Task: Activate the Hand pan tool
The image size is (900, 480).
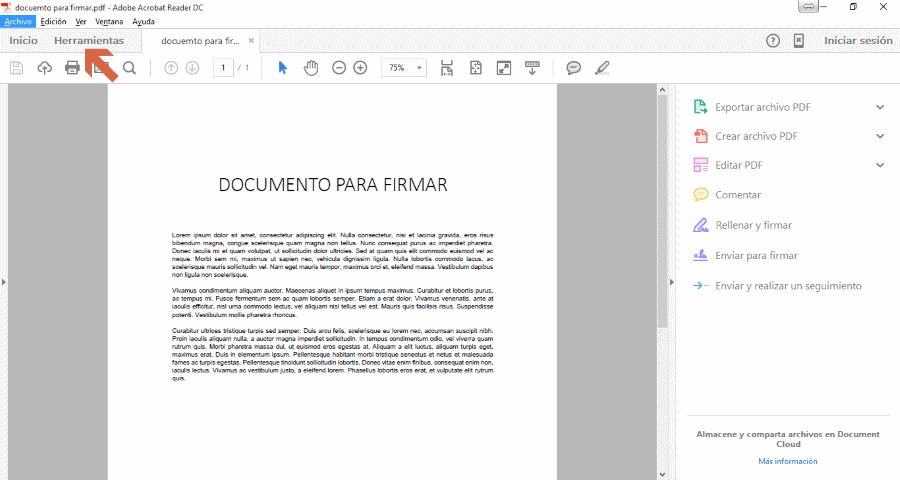Action: [311, 68]
